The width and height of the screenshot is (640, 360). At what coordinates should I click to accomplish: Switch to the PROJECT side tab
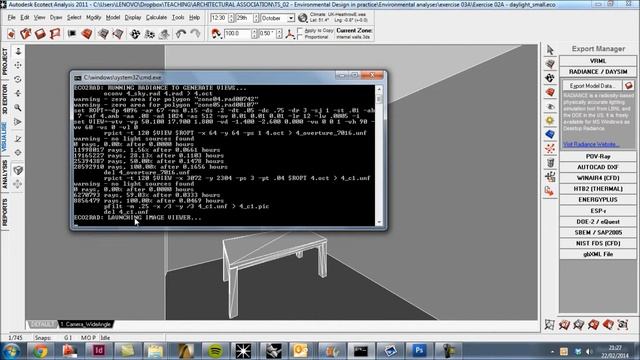5,61
